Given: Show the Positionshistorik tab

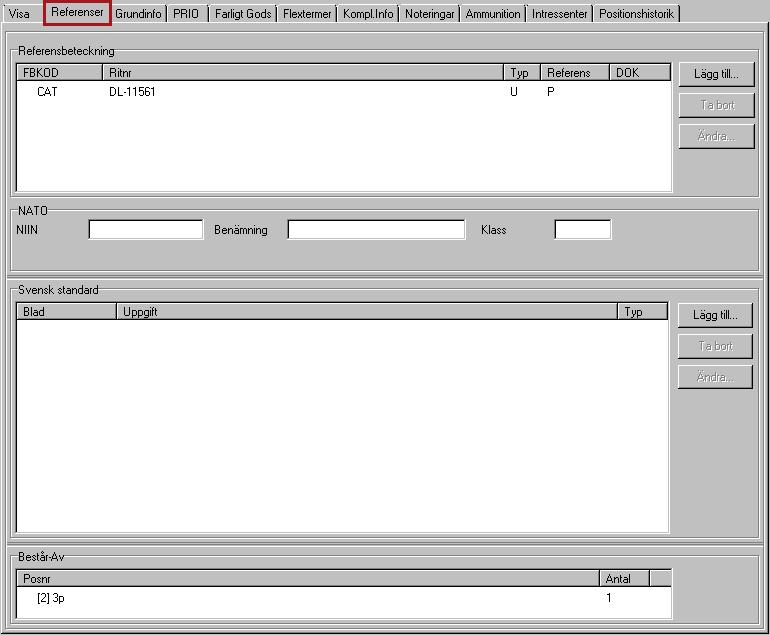Looking at the screenshot, I should tap(636, 14).
